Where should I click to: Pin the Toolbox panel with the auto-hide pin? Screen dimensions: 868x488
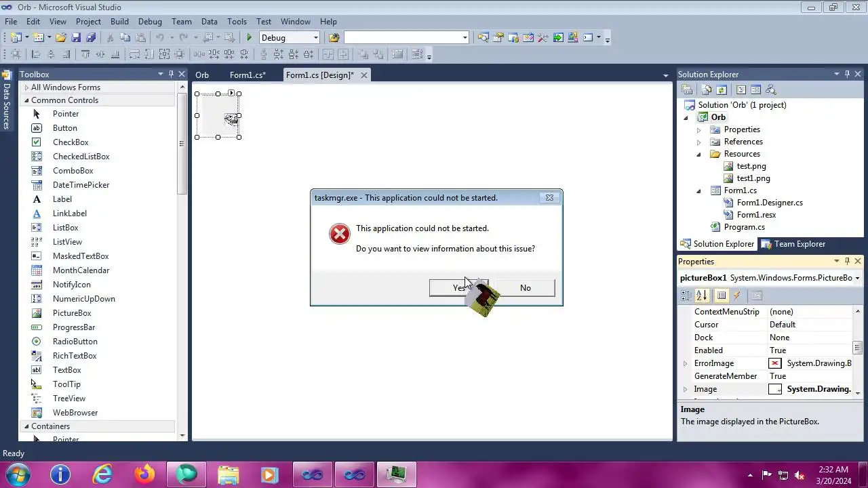[172, 74]
